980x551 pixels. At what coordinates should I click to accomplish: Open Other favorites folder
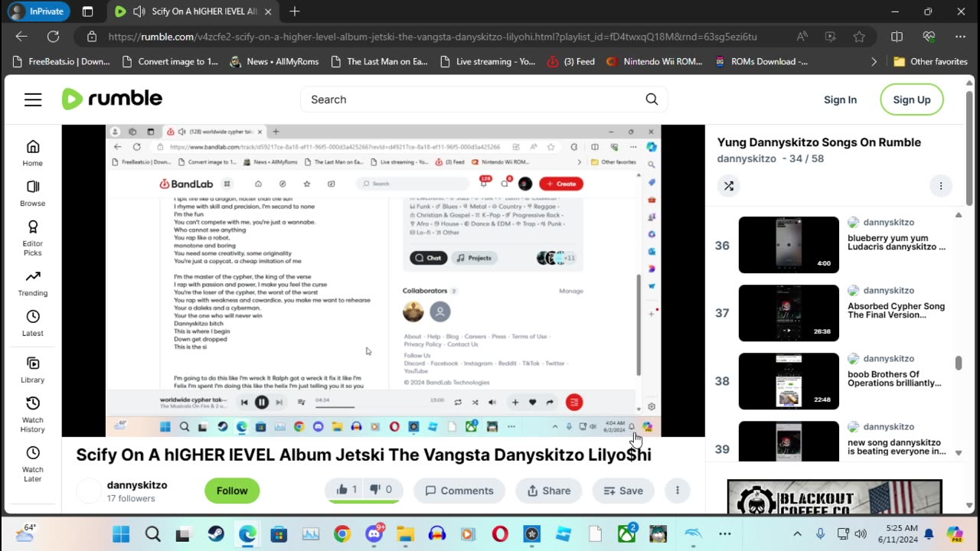tap(931, 61)
